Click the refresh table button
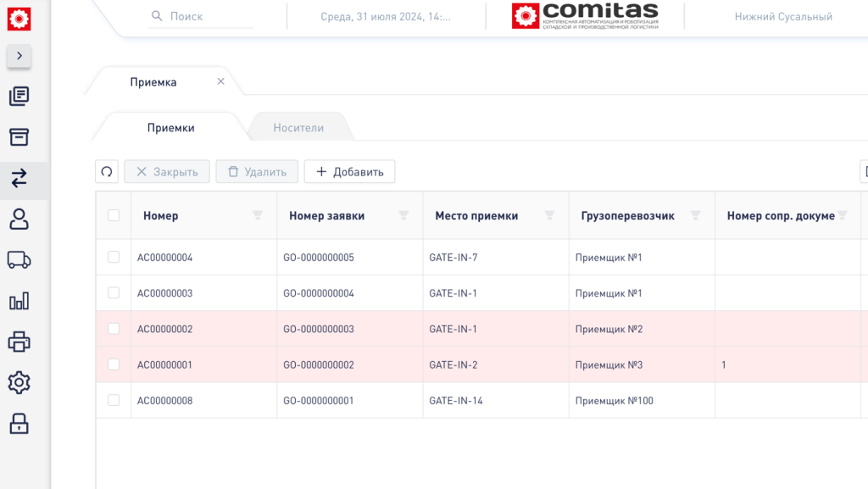This screenshot has width=868, height=489. 107,172
